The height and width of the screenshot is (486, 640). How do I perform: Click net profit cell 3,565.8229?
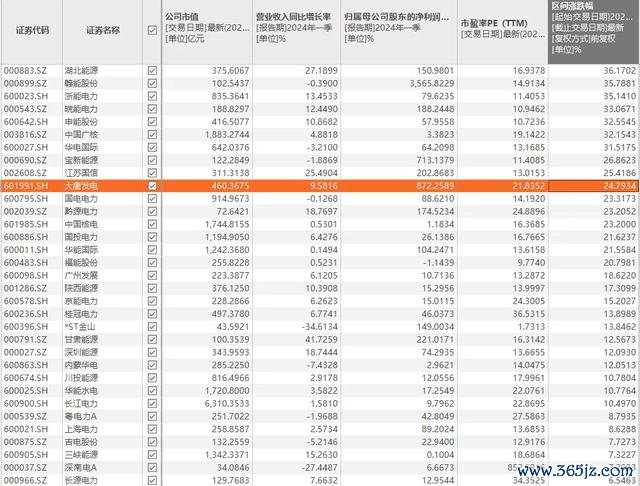point(432,83)
